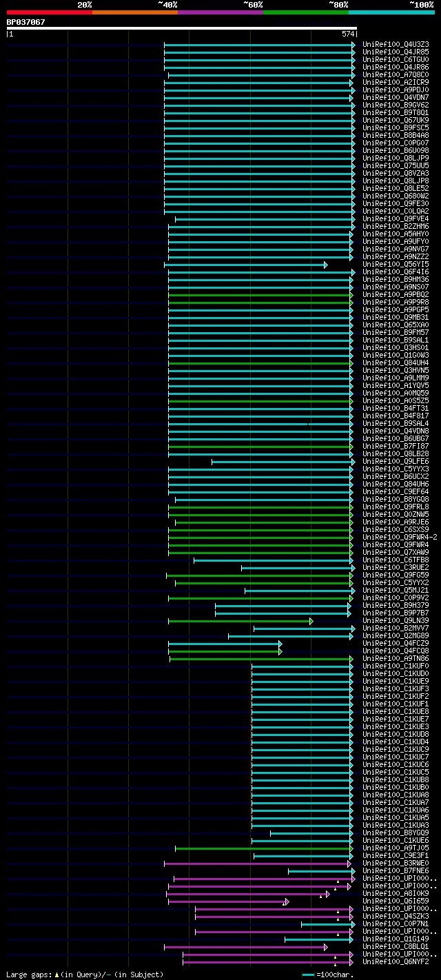Click the white query sequence bar
Screen dimensions: 441x980
[182, 28]
